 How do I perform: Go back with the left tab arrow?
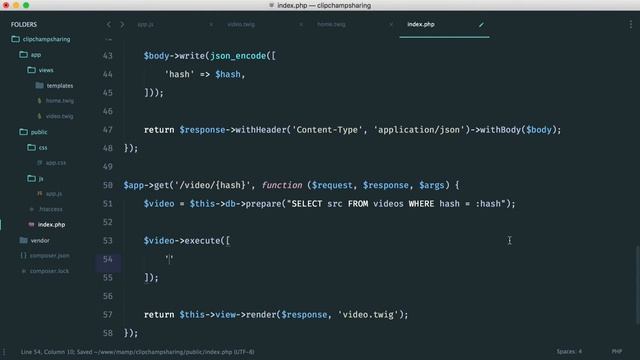coord(109,24)
